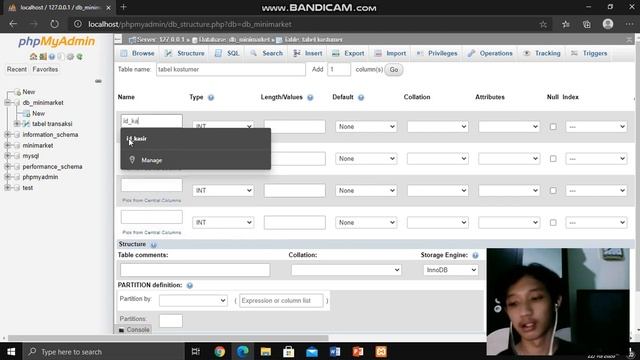Image resolution: width=640 pixels, height=360 pixels.
Task: Open Word from the taskbar
Action: click(335, 351)
